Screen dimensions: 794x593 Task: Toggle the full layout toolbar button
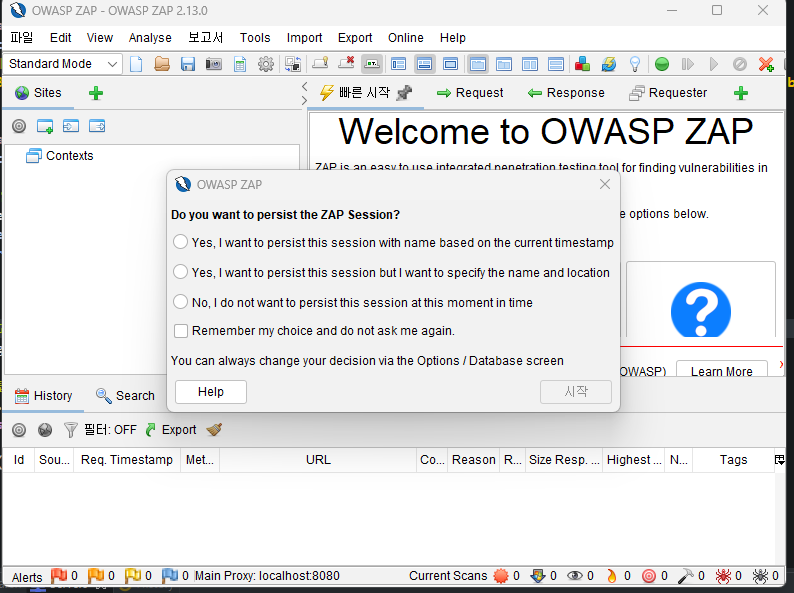click(450, 64)
